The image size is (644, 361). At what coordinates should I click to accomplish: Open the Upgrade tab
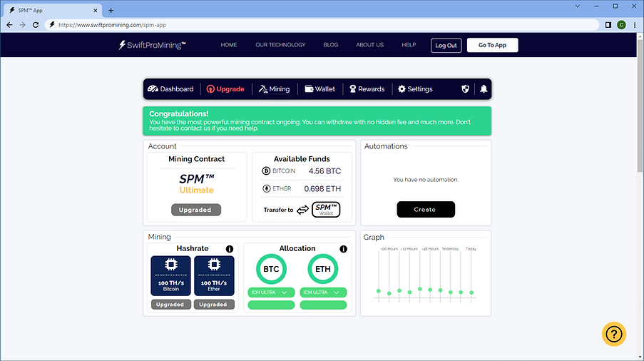pyautogui.click(x=225, y=88)
